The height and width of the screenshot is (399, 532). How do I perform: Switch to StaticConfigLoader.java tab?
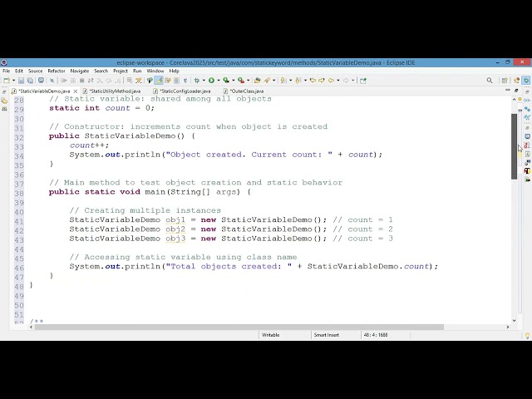(x=183, y=91)
